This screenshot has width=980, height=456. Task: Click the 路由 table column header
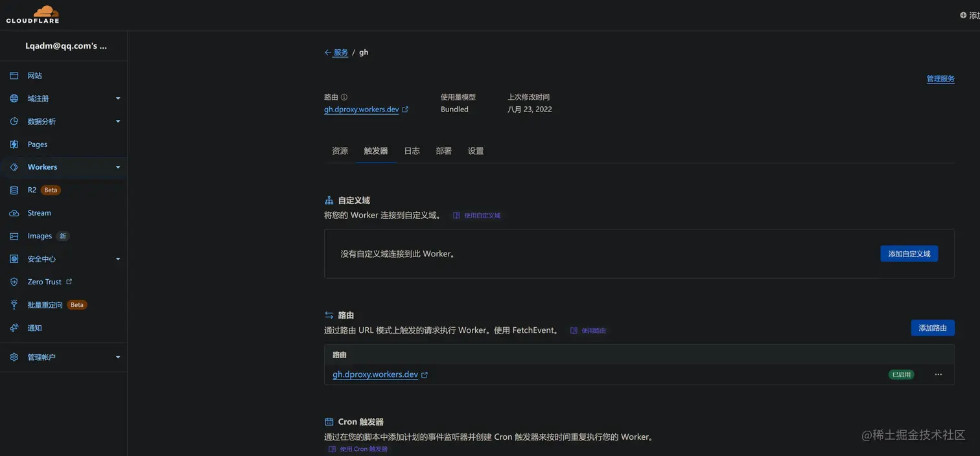(340, 355)
